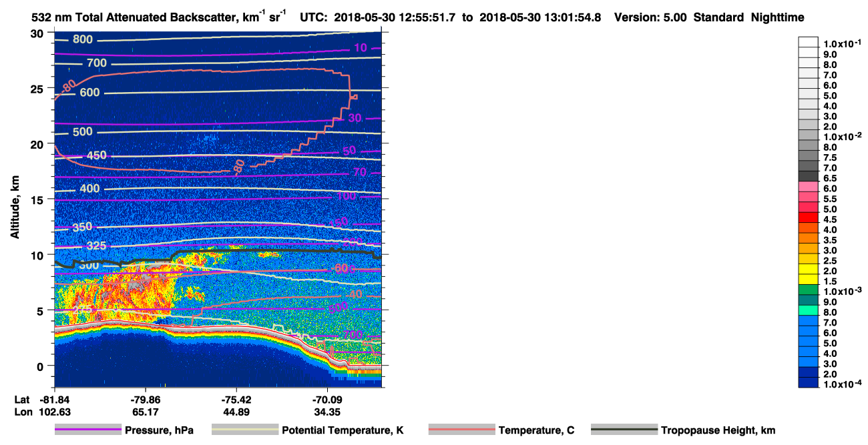Click longitude value '65.17'

coord(146,412)
